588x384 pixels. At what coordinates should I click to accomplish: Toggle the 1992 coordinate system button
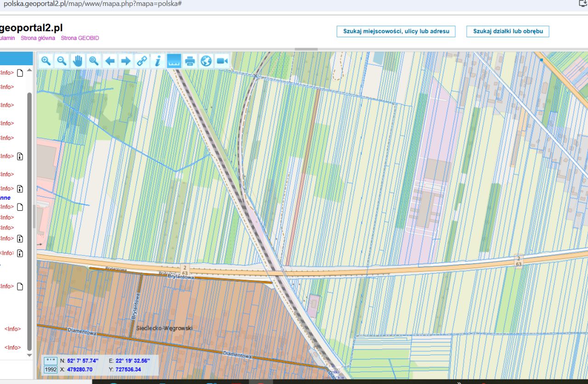tap(51, 369)
